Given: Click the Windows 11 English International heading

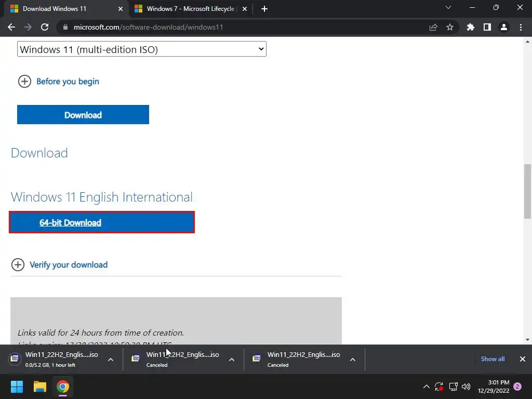Looking at the screenshot, I should click(x=102, y=197).
